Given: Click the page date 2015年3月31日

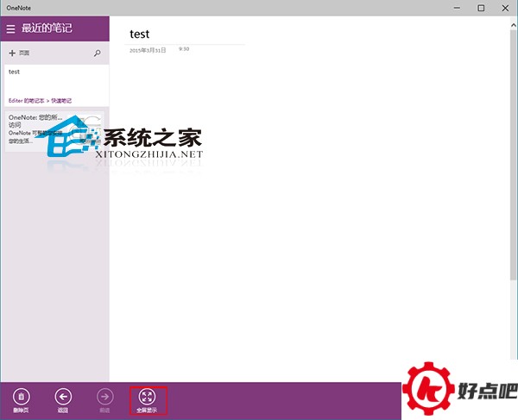Looking at the screenshot, I should pyautogui.click(x=148, y=51).
